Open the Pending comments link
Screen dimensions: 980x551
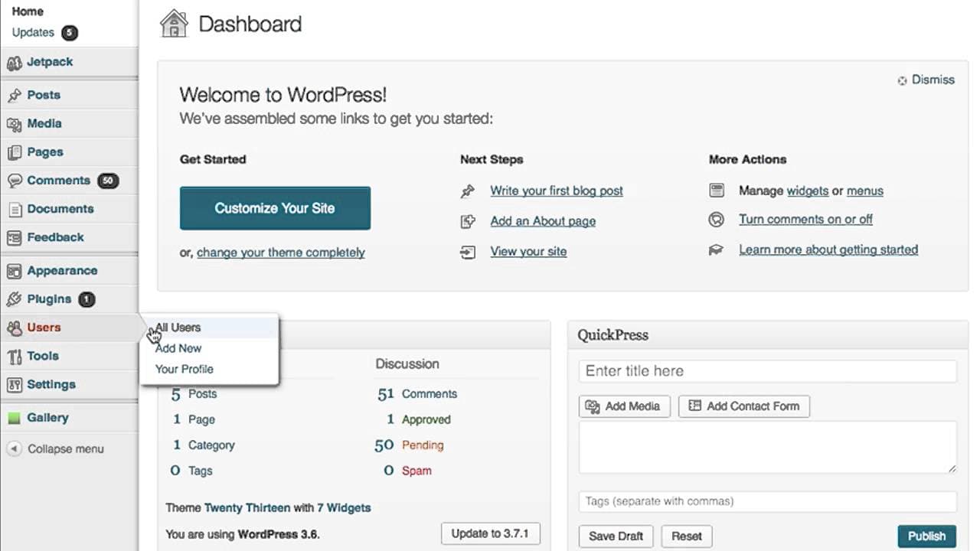[423, 445]
